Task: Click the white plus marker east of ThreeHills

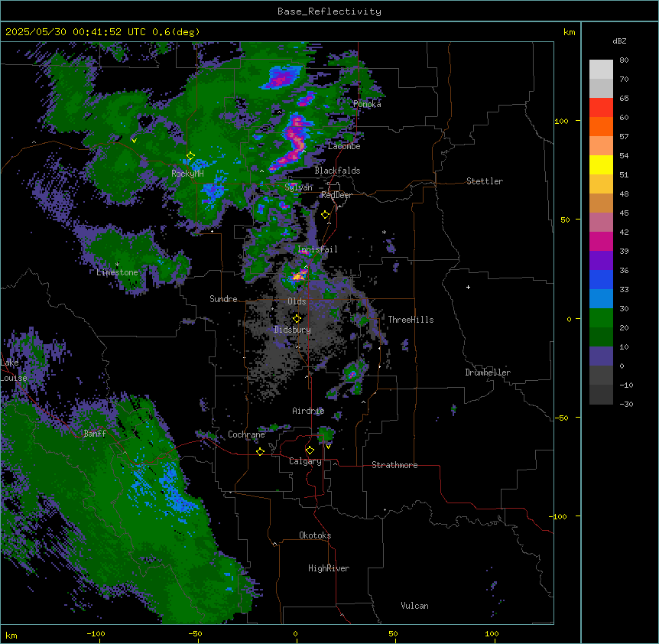Action: coord(468,287)
